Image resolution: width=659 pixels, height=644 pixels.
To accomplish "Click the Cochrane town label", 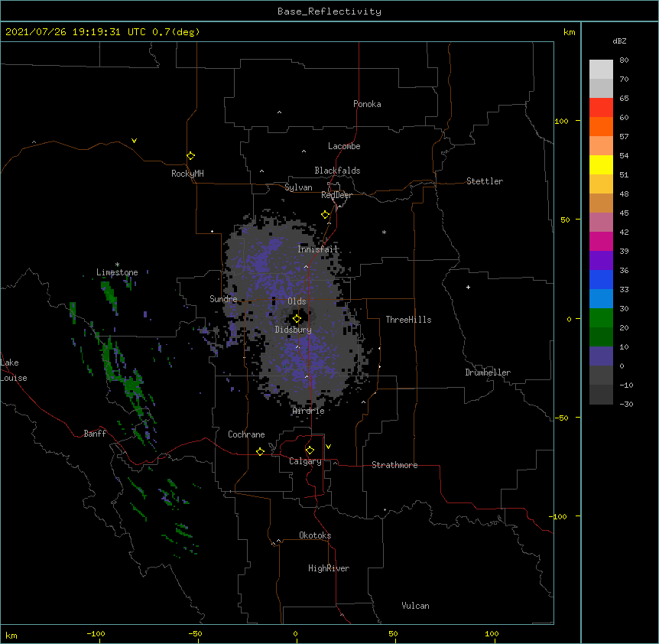I will point(246,434).
